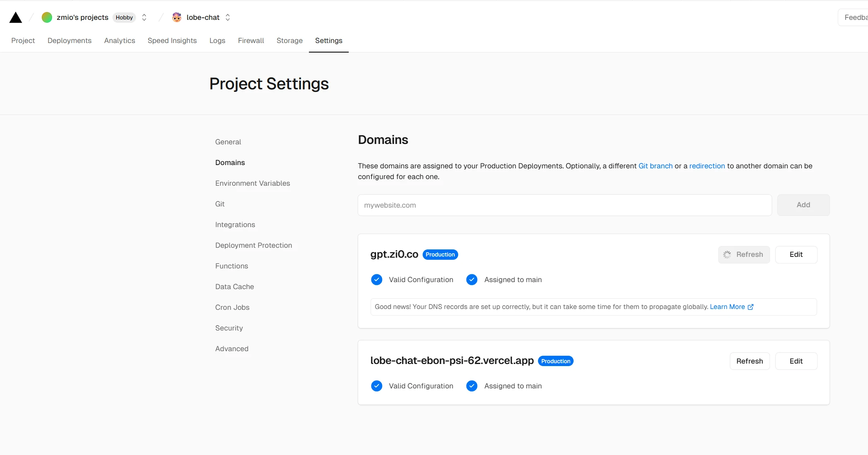The height and width of the screenshot is (455, 868).
Task: Focus the mywebsite.com domain input field
Action: pos(564,205)
